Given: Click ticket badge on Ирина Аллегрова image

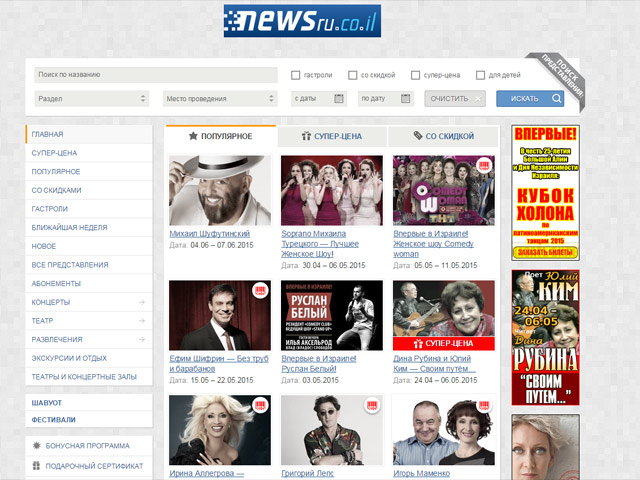Looking at the screenshot, I should pos(260,405).
